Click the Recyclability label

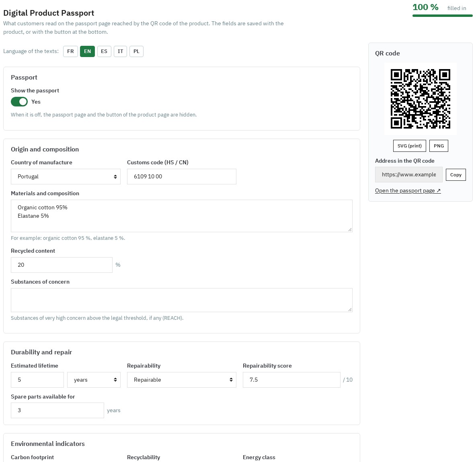(x=143, y=457)
